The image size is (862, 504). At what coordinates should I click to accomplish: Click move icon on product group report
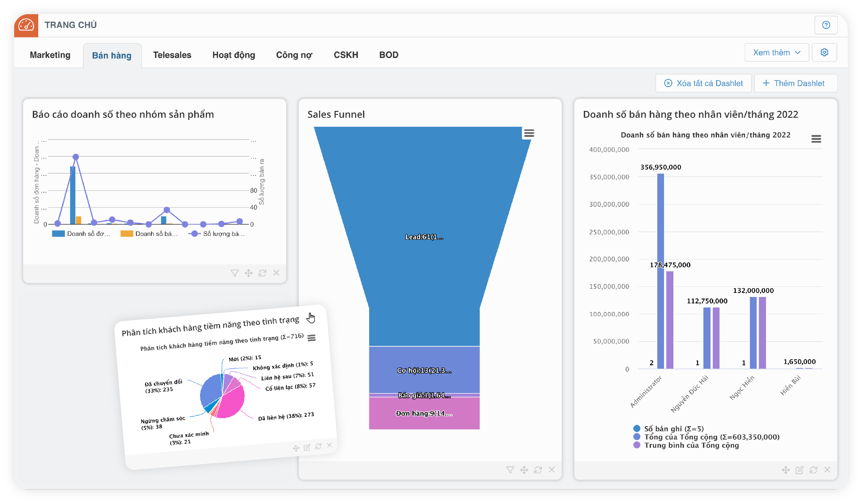coord(249,273)
